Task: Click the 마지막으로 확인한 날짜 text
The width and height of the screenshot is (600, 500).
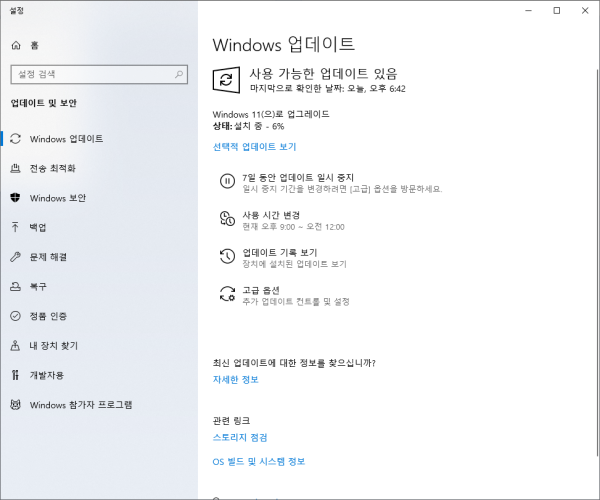Action: (x=328, y=88)
